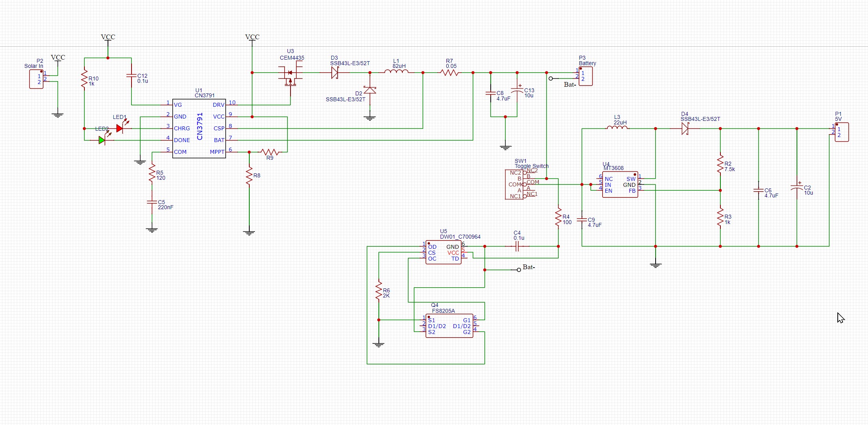Select the R6 2K resistor
The width and height of the screenshot is (868, 425).
click(378, 291)
